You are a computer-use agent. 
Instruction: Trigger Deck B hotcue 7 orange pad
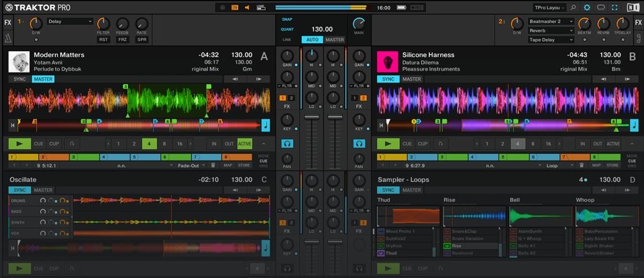[x=575, y=157]
